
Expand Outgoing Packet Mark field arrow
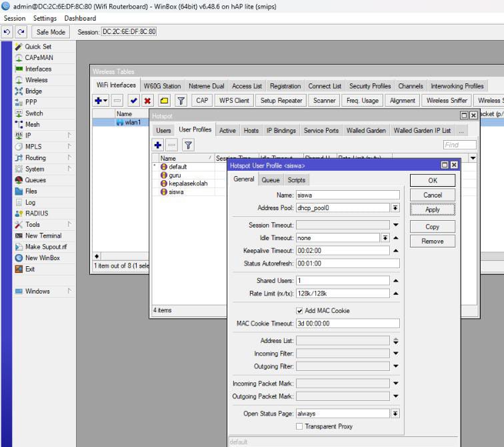(x=396, y=396)
